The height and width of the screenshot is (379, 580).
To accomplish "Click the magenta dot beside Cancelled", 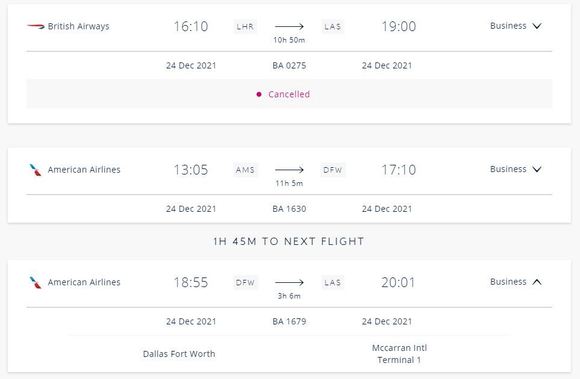I will tap(259, 94).
